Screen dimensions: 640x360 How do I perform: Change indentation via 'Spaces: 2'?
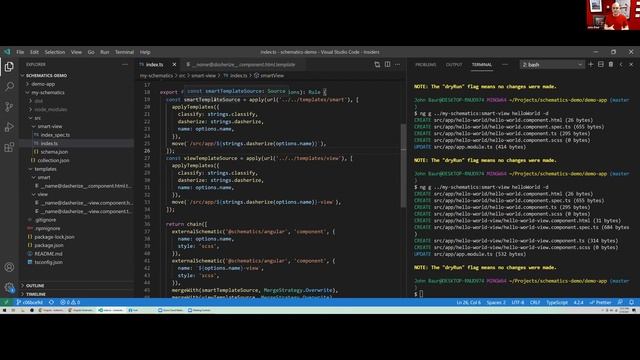[496, 302]
